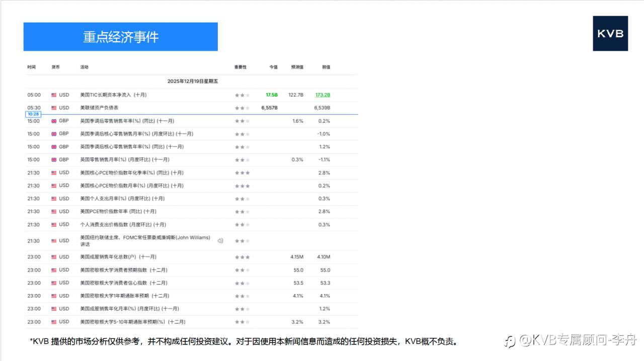The height and width of the screenshot is (361, 644).
Task: Select the 时间 column header
Action: (32, 67)
